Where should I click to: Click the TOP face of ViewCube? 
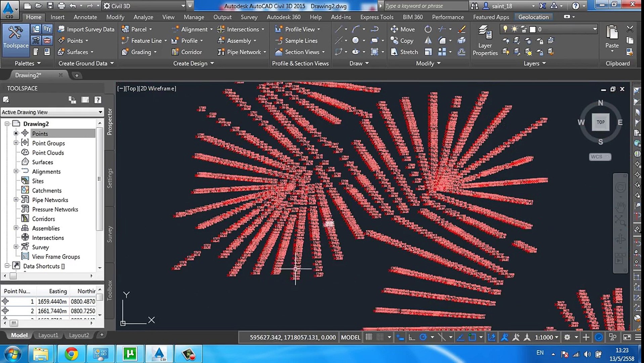coord(600,122)
